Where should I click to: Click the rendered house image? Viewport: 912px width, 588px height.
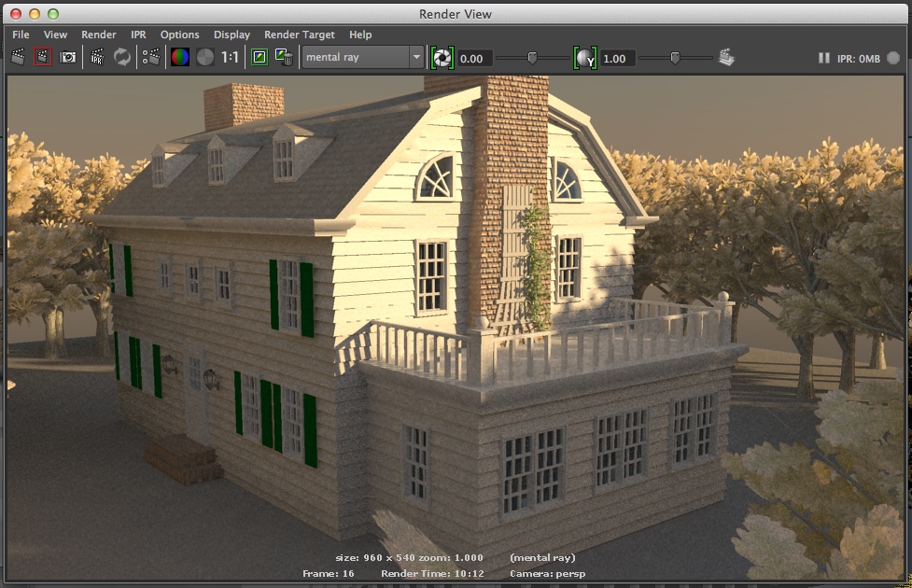click(x=456, y=328)
